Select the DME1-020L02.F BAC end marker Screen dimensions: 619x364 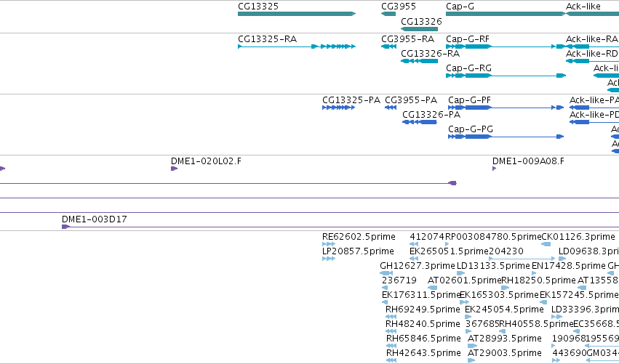pos(174,169)
